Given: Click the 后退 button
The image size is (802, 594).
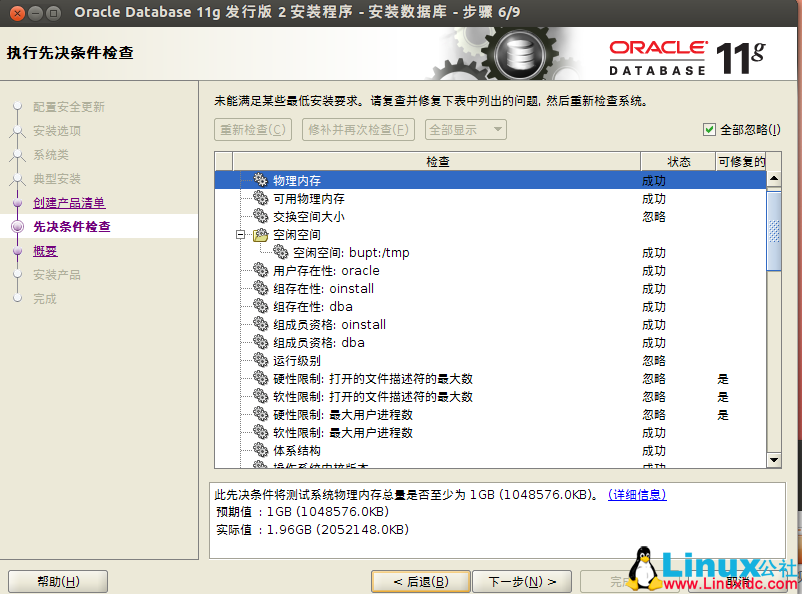Looking at the screenshot, I should (421, 582).
